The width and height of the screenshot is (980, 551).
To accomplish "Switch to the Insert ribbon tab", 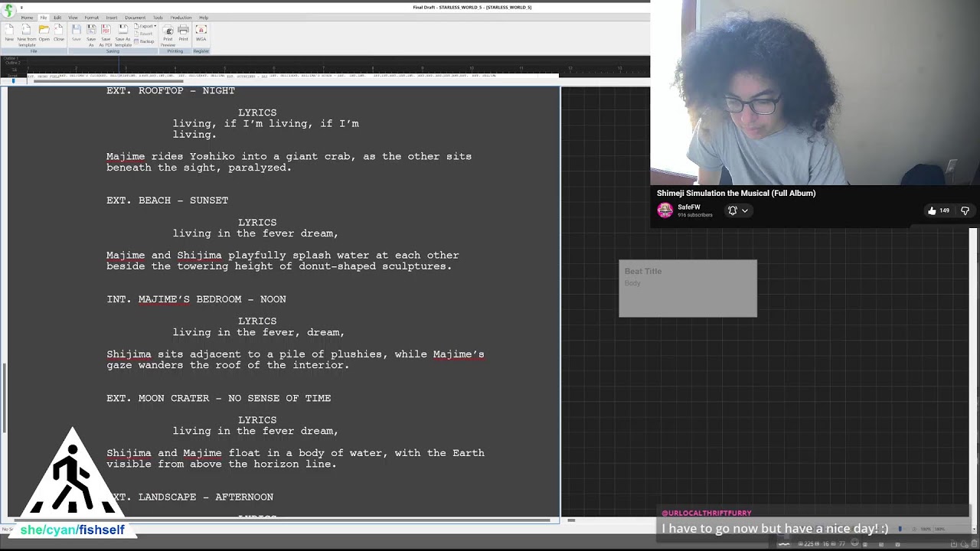I will 112,17.
